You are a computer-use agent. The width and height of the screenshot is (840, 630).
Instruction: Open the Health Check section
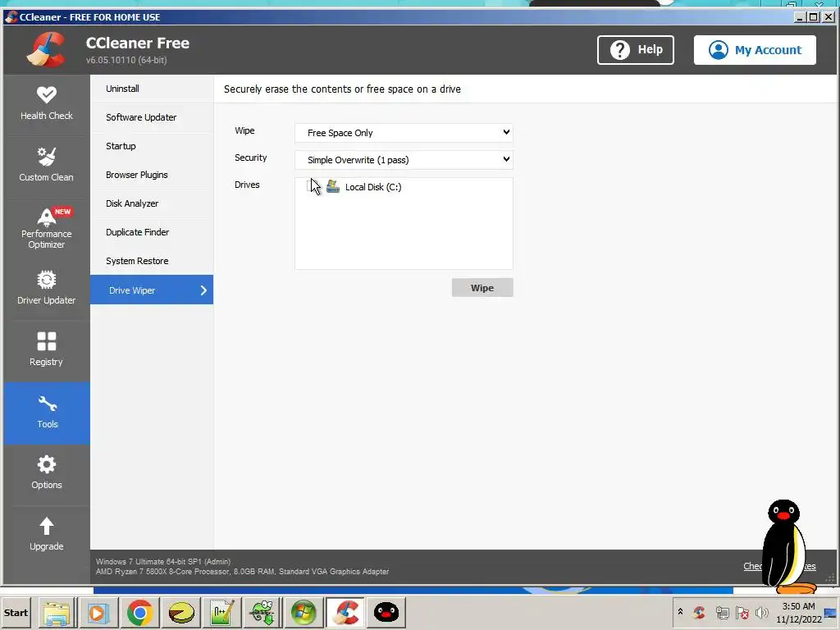pos(47,104)
